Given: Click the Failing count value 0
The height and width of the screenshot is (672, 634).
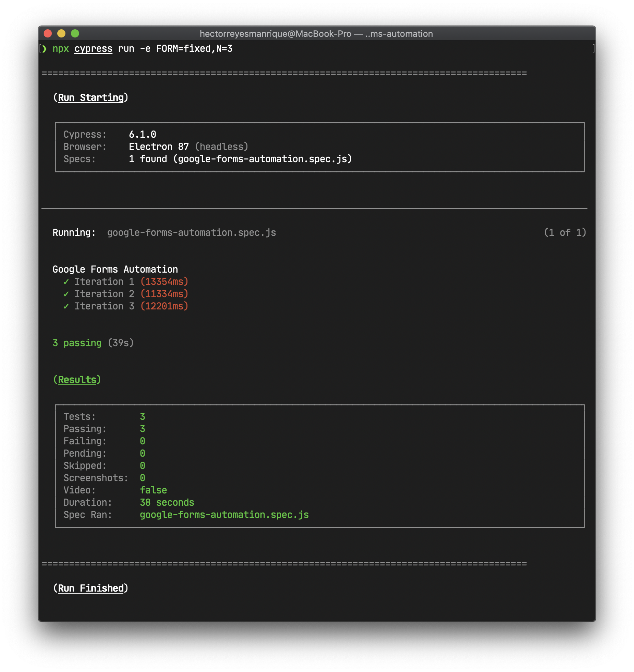Looking at the screenshot, I should (142, 441).
